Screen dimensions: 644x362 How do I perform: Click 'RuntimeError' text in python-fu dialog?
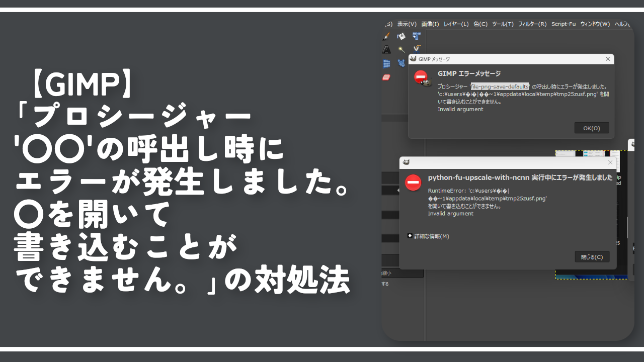click(x=446, y=191)
